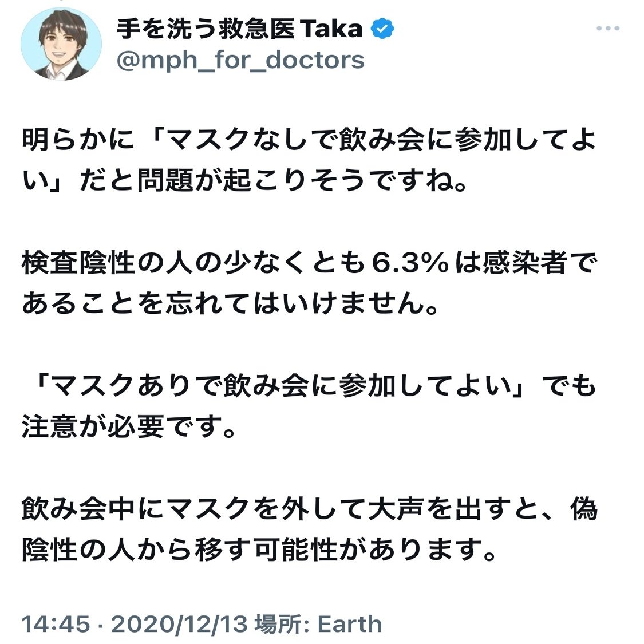Viewport: 644px width, 644px height.
Task: Open the @mph_for_doctors handle link
Action: pos(240,60)
